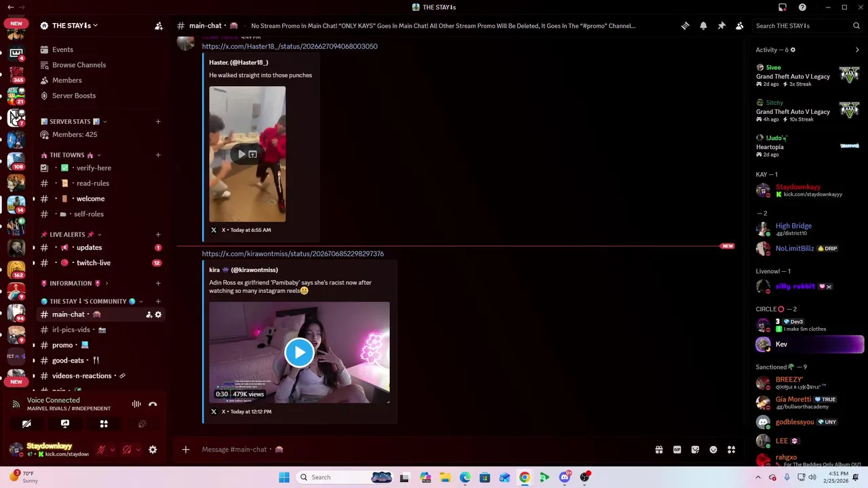Share your screen from voice panel

pos(65,424)
